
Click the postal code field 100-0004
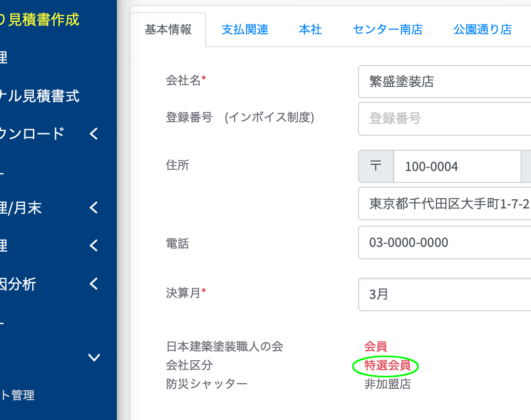click(x=457, y=166)
